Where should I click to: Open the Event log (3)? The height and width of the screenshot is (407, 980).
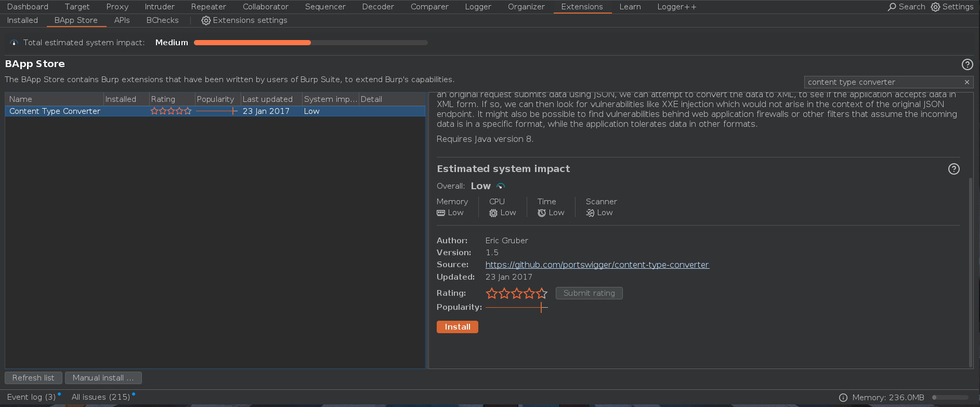click(x=31, y=397)
